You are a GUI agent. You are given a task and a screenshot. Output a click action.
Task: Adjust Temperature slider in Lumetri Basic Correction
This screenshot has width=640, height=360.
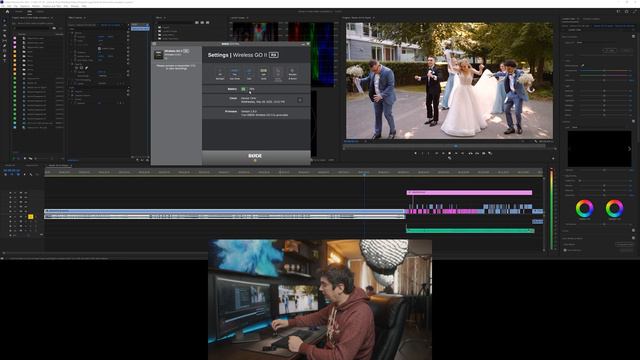click(x=604, y=70)
